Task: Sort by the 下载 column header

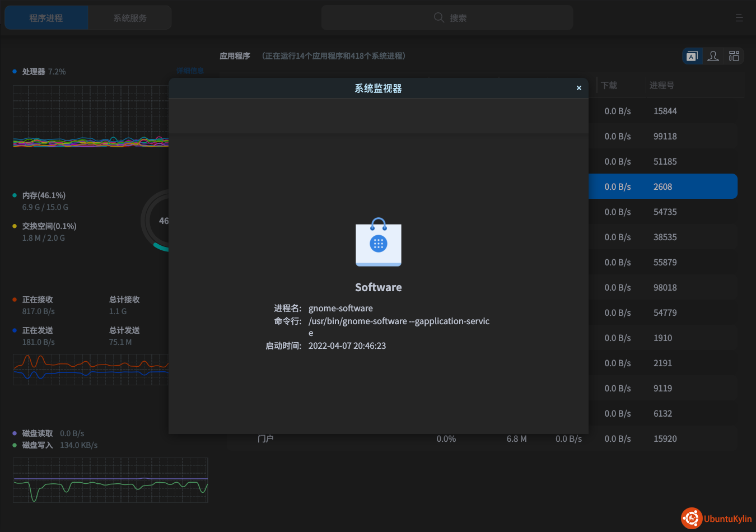Action: [609, 86]
